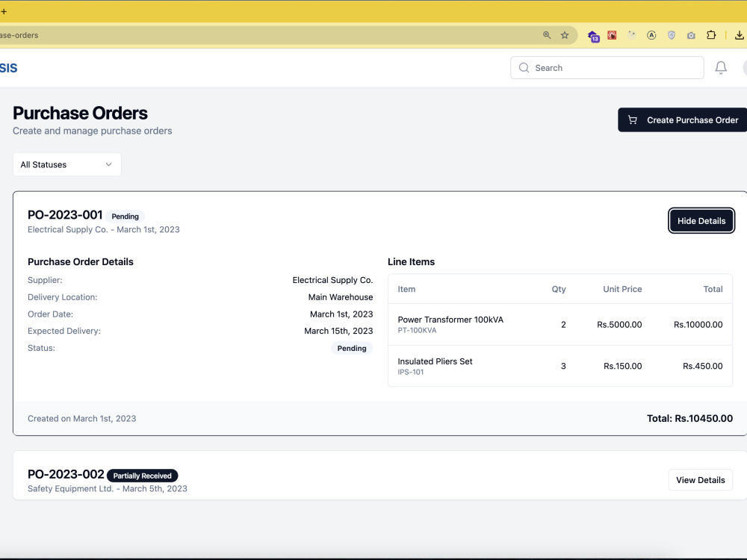Open notifications bell icon
This screenshot has height=560, width=747.
point(721,68)
